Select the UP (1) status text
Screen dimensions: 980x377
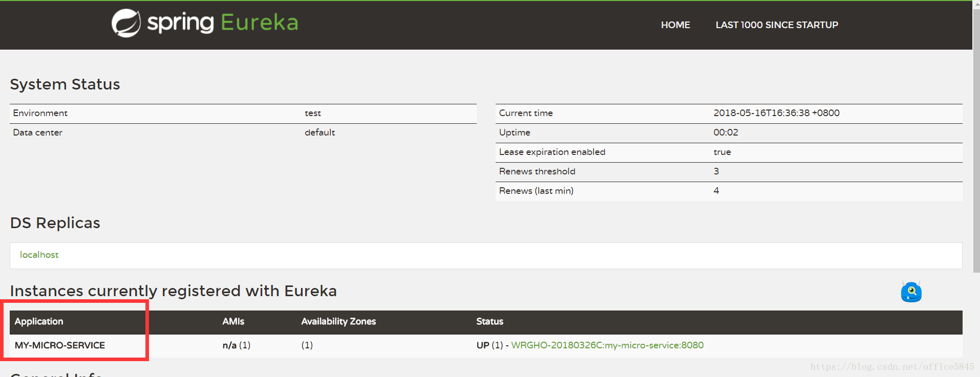(x=489, y=345)
